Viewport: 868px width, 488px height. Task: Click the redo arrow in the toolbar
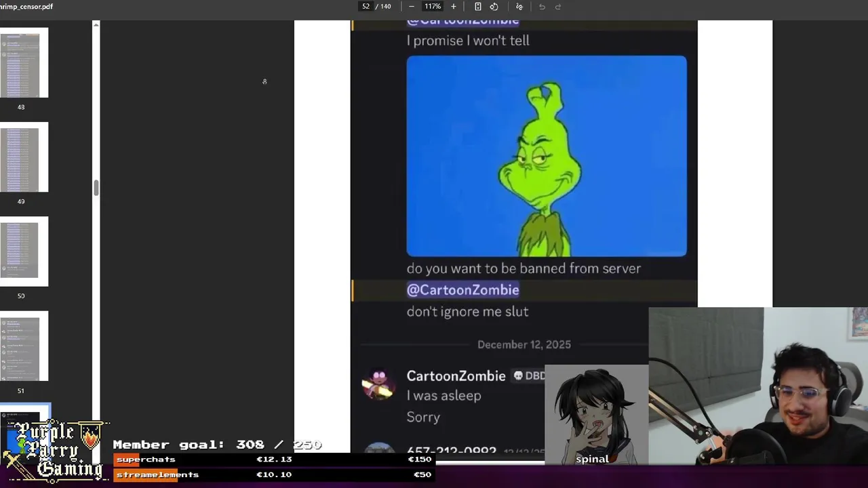point(558,7)
